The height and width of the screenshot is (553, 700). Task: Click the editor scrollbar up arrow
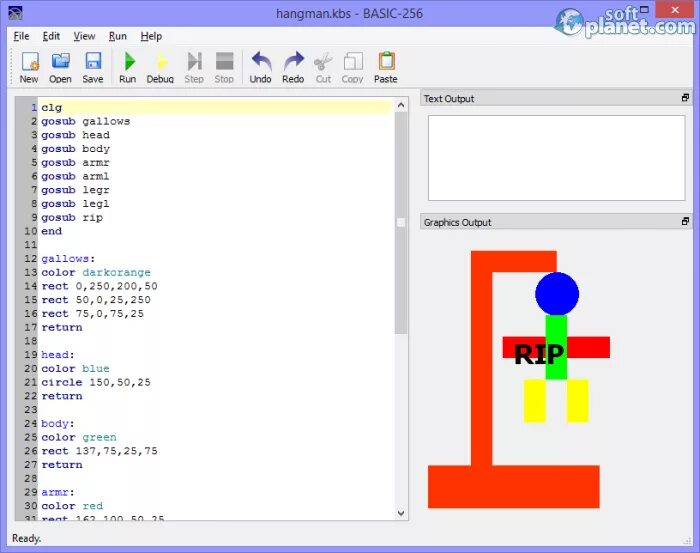tap(401, 105)
